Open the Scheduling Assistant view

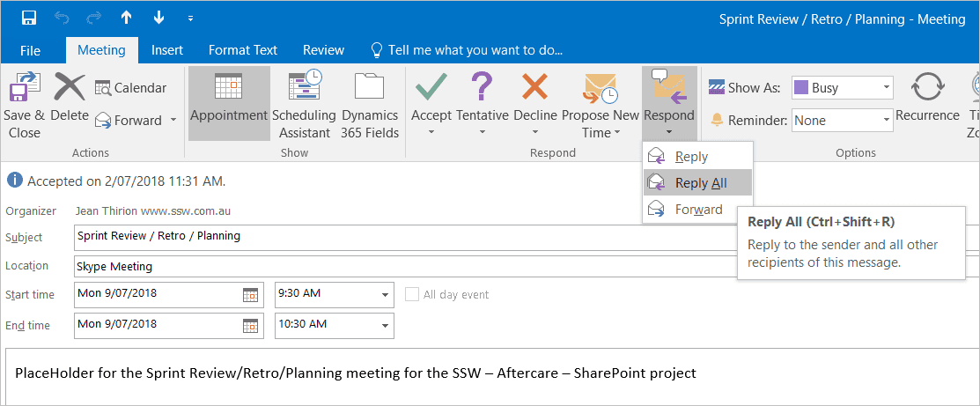click(x=304, y=105)
